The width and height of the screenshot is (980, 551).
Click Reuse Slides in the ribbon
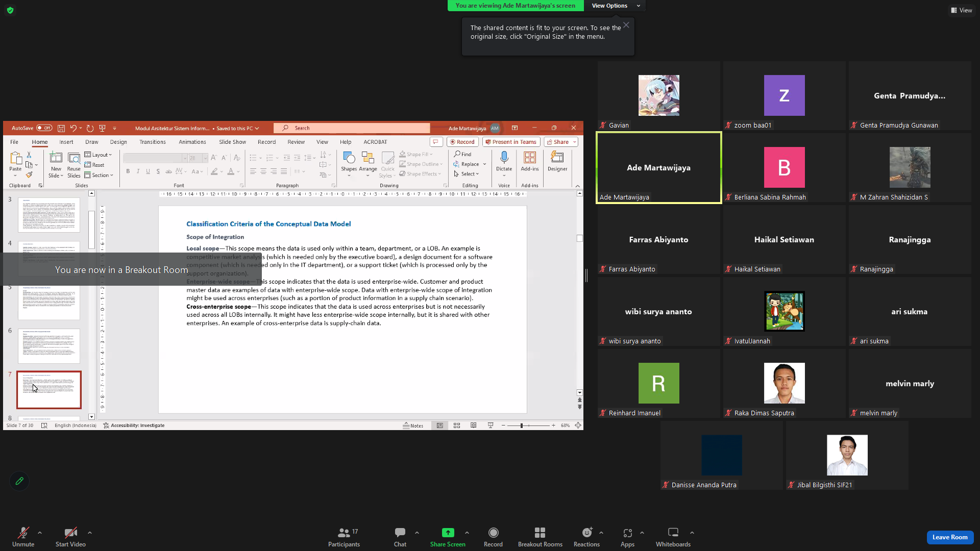click(x=74, y=165)
